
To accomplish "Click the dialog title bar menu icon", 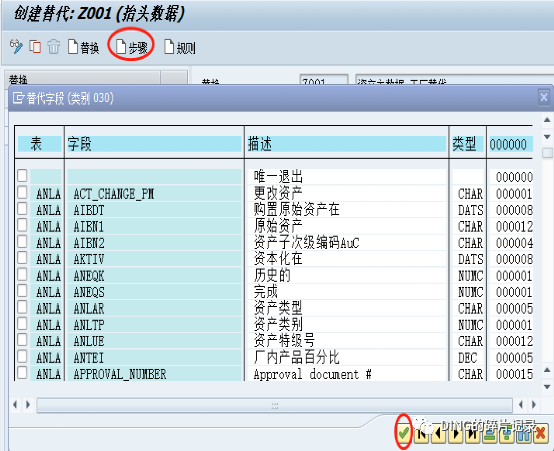I will point(18,98).
